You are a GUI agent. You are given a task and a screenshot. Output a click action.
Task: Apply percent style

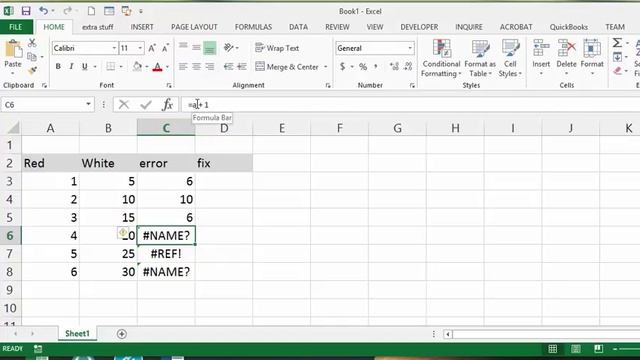363,67
